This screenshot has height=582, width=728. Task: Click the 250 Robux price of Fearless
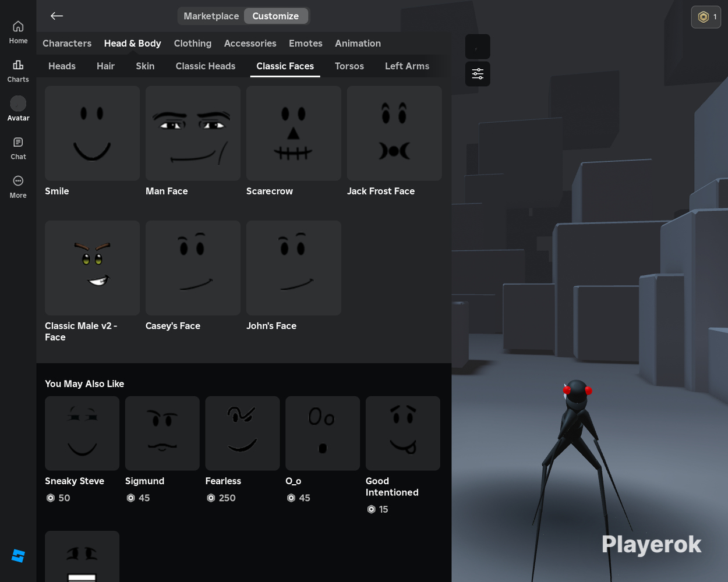tap(221, 498)
